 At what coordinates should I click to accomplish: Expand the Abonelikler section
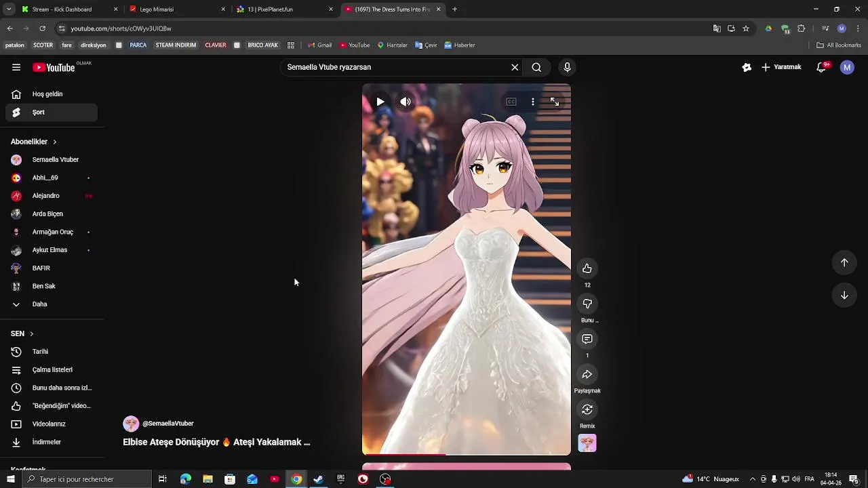(34, 142)
